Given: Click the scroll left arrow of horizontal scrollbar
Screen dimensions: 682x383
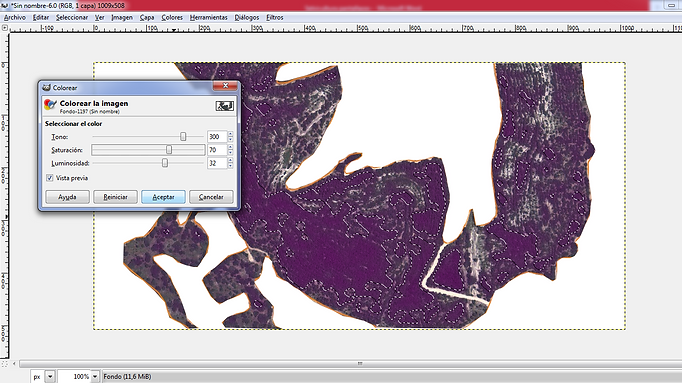Looking at the screenshot, I should [x=14, y=363].
